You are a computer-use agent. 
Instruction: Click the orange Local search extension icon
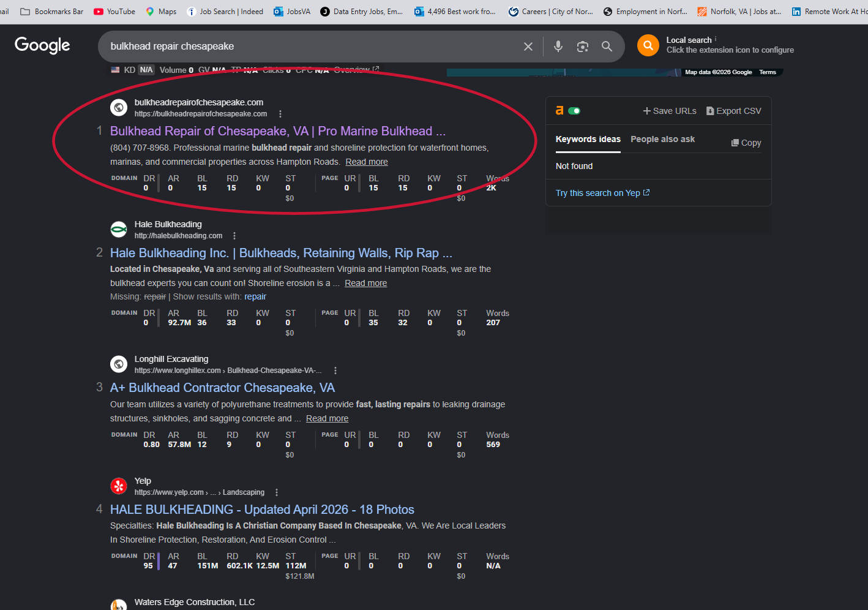(x=648, y=45)
